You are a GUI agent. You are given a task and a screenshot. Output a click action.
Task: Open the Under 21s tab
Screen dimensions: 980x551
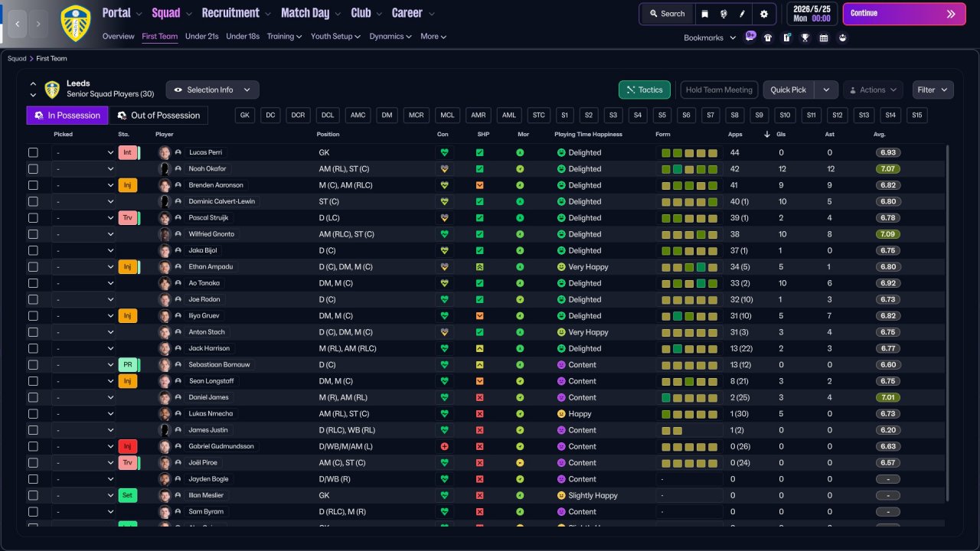pos(201,37)
